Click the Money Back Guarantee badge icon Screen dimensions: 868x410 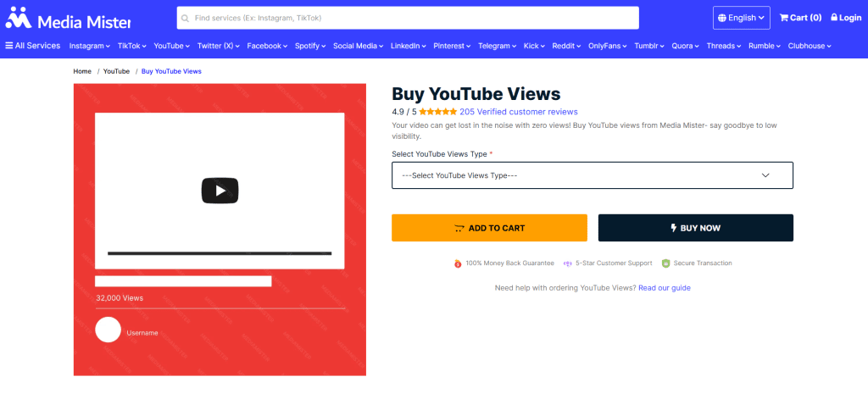pyautogui.click(x=458, y=263)
